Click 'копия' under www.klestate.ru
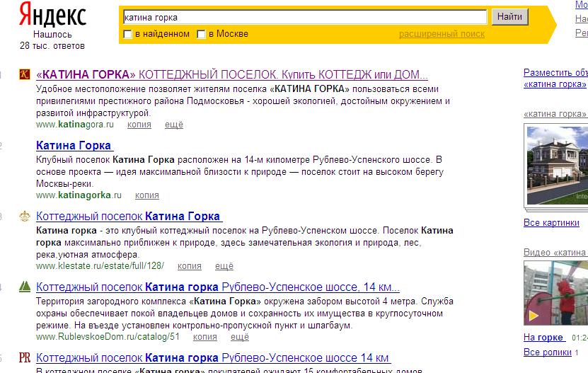 point(190,266)
